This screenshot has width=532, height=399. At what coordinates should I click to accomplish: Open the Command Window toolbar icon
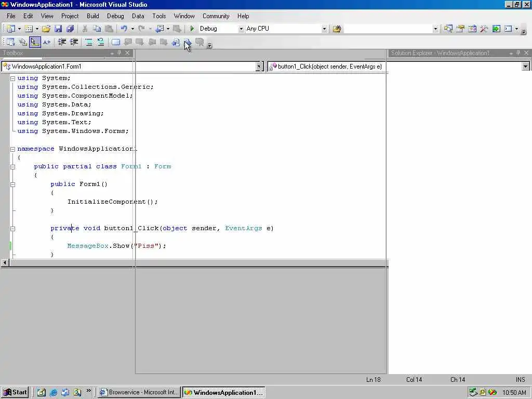(508, 29)
